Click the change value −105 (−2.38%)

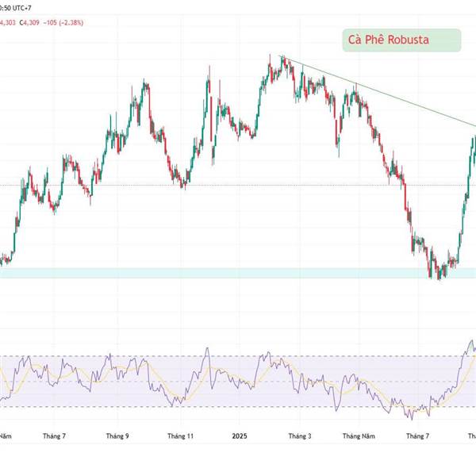pos(63,22)
